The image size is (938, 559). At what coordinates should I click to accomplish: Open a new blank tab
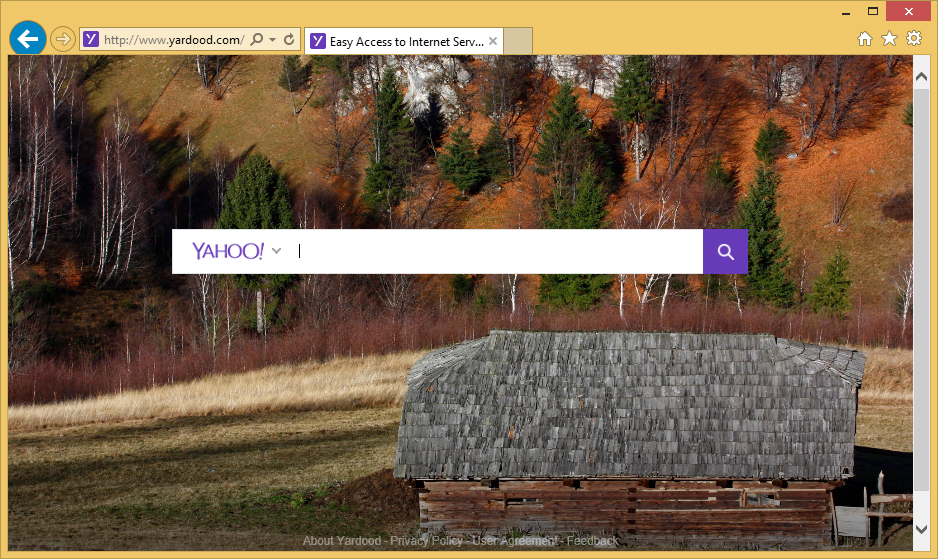[518, 41]
